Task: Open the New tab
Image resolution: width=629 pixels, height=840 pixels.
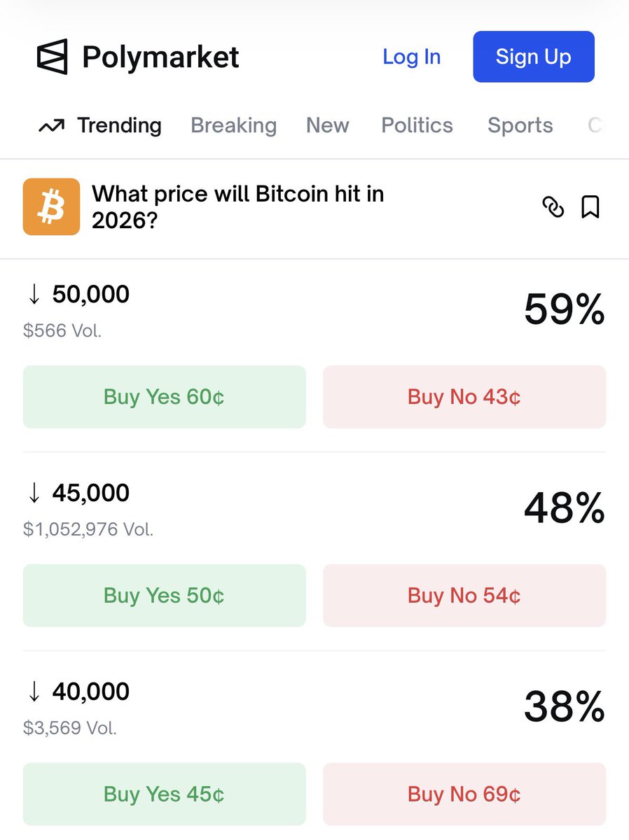Action: point(328,125)
